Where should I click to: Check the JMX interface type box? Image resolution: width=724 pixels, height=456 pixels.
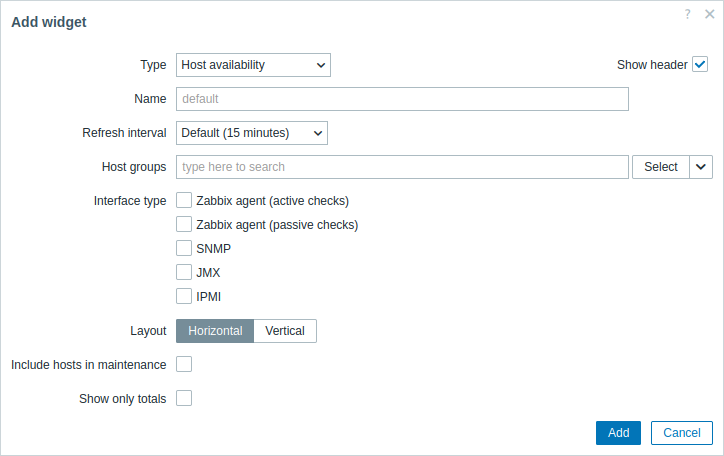pos(184,272)
